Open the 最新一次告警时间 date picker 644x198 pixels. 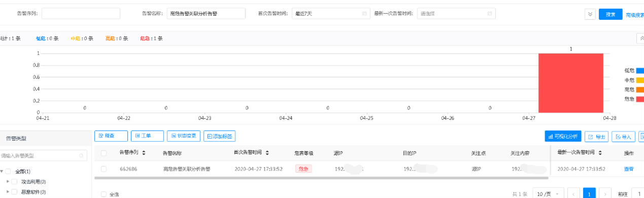coord(456,14)
